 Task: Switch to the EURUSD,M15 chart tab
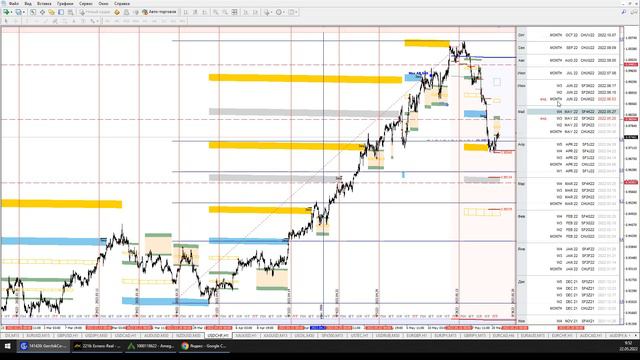tap(38, 336)
